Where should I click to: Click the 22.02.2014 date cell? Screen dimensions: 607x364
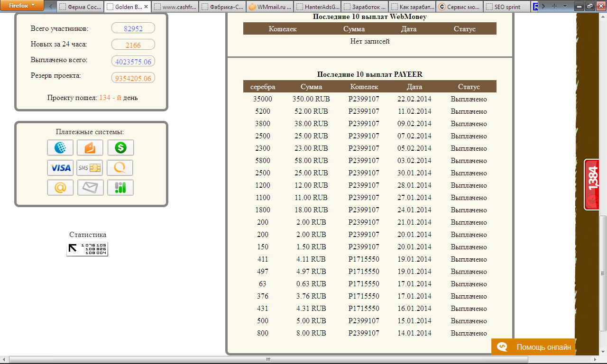pyautogui.click(x=414, y=99)
